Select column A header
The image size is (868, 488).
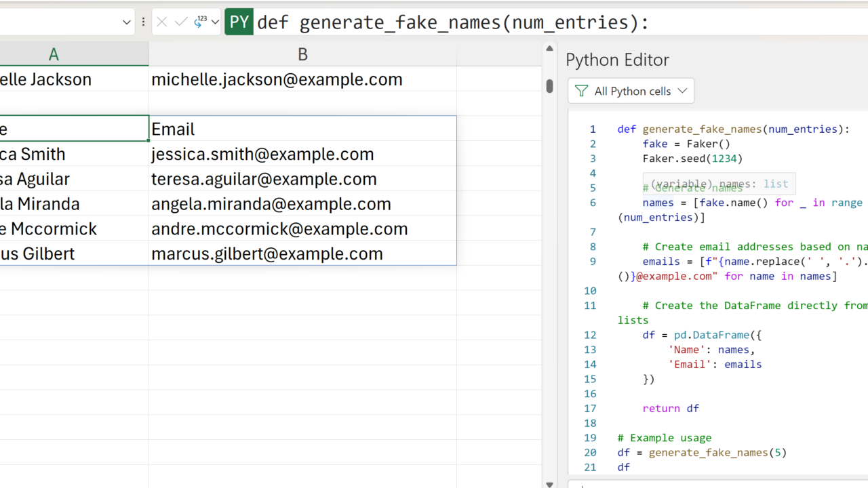(x=54, y=55)
